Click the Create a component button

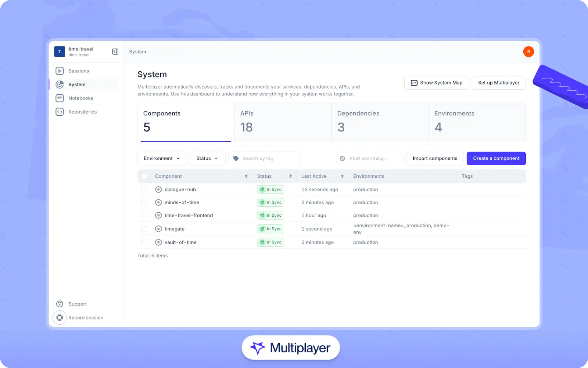[496, 158]
